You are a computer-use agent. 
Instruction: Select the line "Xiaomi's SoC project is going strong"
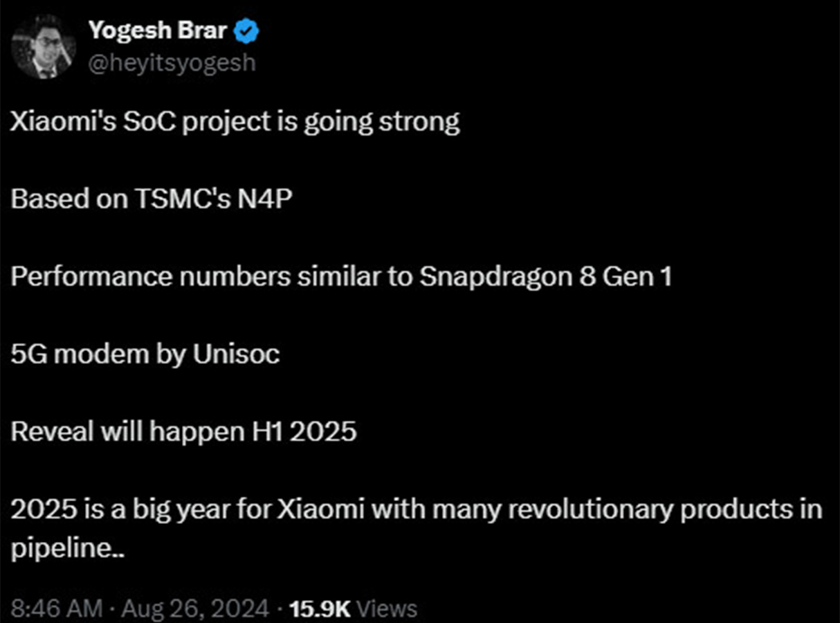[x=235, y=123]
